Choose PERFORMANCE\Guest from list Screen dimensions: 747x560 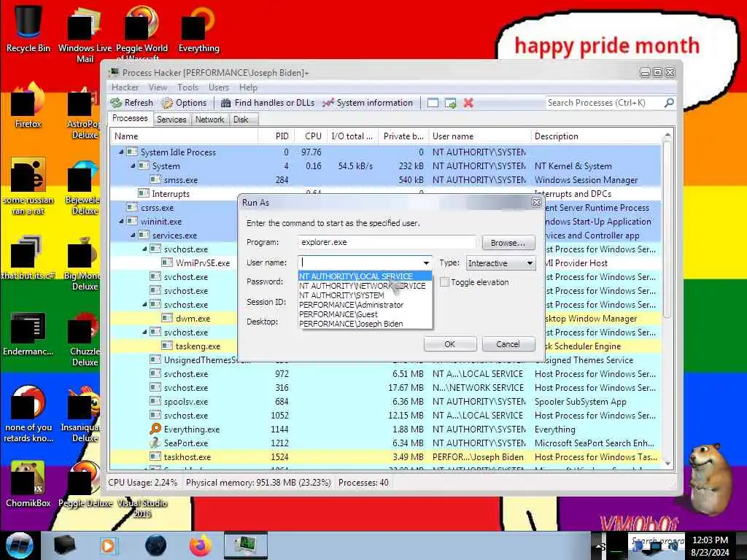click(365, 314)
